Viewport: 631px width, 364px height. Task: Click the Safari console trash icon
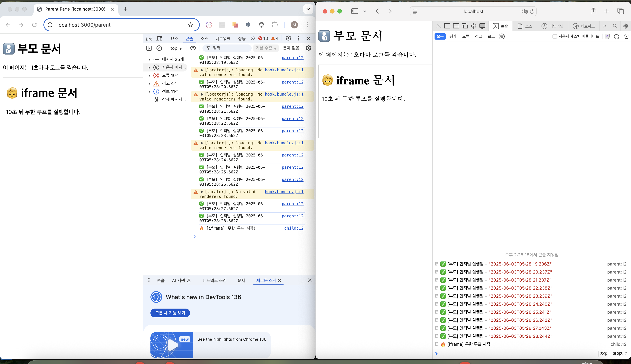[x=626, y=36]
